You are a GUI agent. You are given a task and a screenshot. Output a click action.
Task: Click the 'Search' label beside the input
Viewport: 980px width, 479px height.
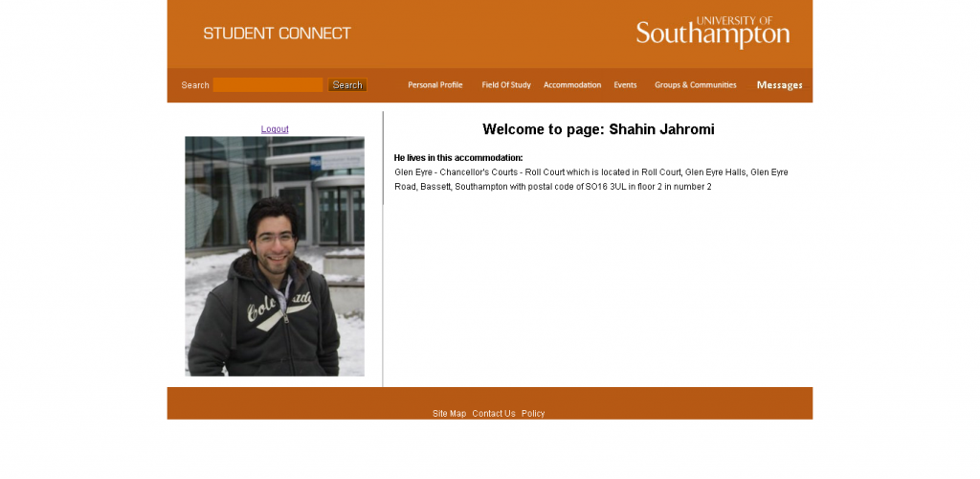point(195,85)
